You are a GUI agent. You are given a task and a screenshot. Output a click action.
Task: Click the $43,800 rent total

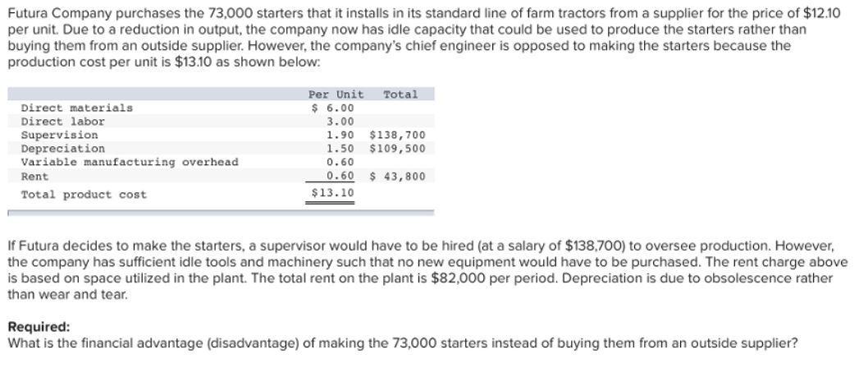[397, 176]
